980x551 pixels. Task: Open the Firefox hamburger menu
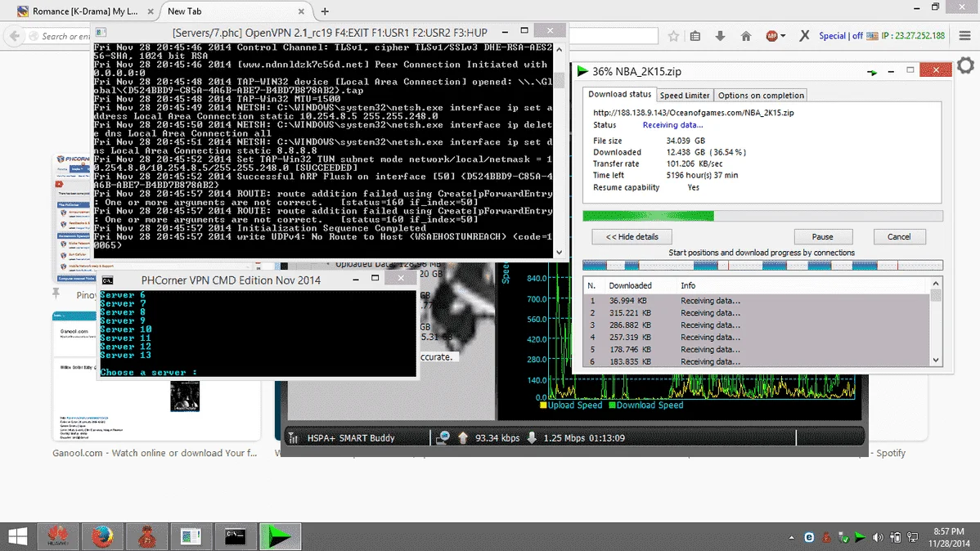(965, 36)
